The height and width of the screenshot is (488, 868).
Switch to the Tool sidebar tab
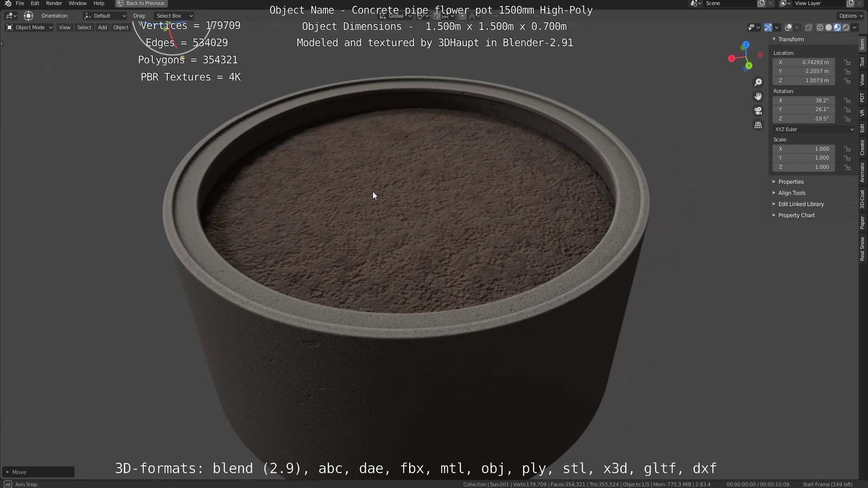point(863,62)
